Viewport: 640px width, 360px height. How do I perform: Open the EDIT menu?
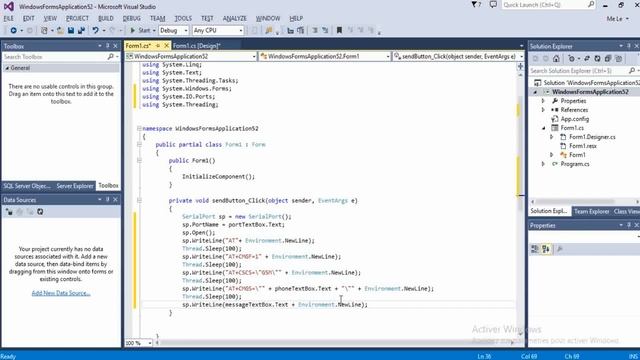pyautogui.click(x=29, y=18)
